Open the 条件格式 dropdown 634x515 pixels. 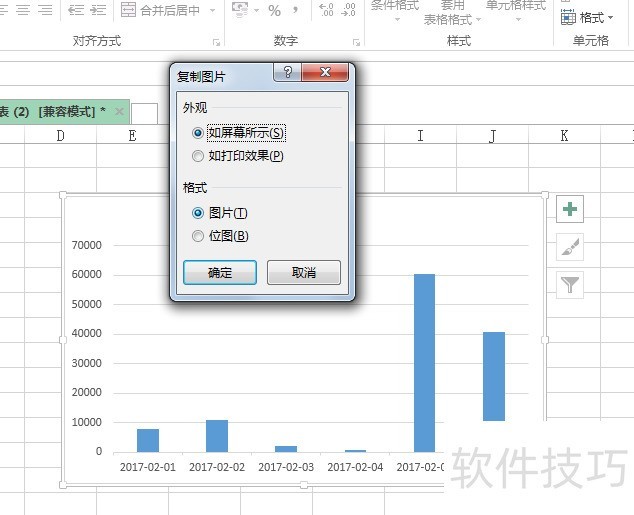pos(395,11)
